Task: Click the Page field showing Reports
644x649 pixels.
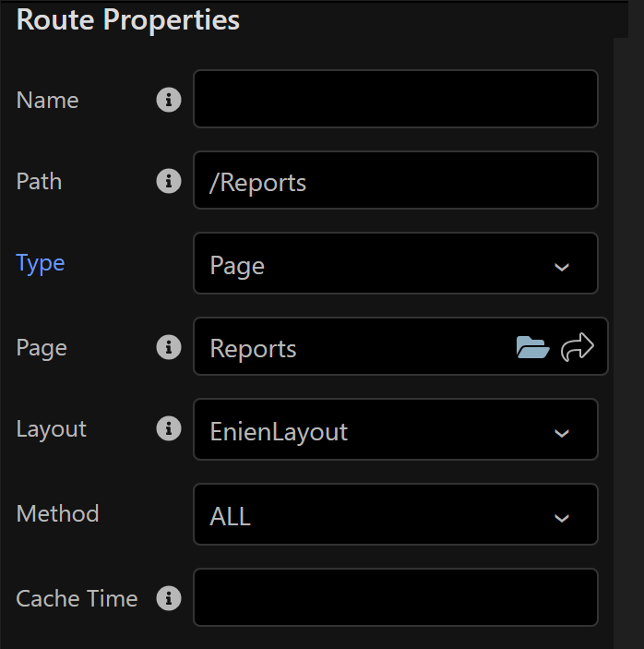Action: (x=351, y=348)
